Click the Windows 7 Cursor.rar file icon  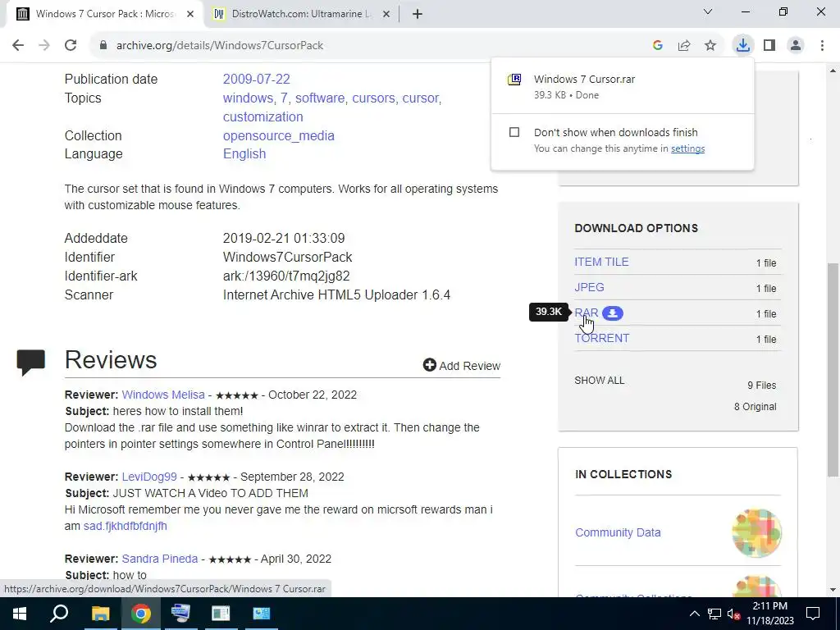[514, 80]
